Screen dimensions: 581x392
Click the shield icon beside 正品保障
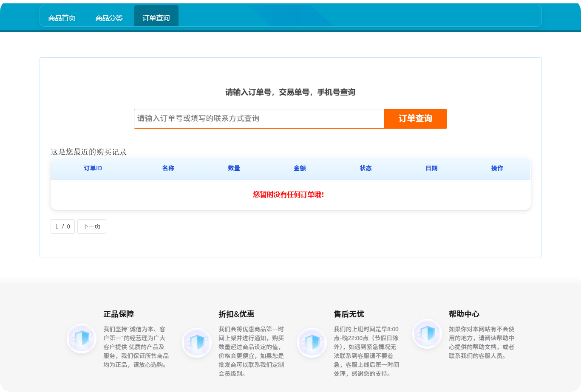pos(82,338)
